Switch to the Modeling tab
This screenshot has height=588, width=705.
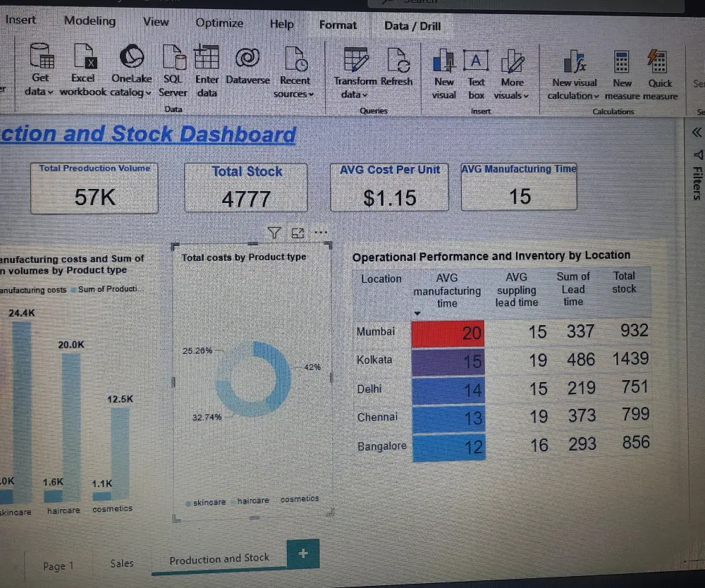click(x=90, y=20)
